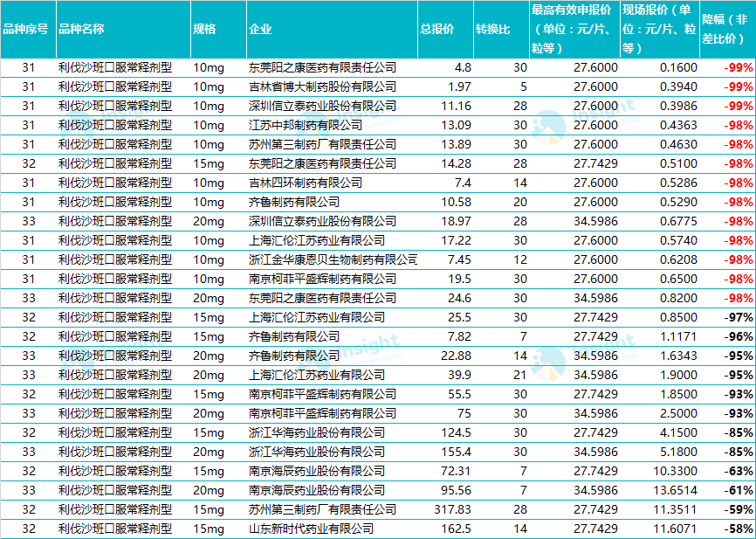This screenshot has width=756, height=539.
Task: Click the 转换比 column header
Action: [501, 29]
